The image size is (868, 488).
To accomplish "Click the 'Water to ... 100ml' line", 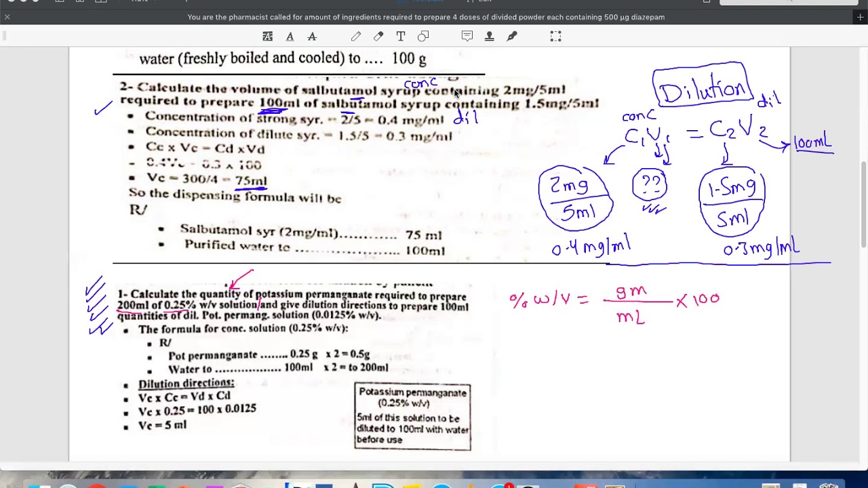I will coord(278,369).
